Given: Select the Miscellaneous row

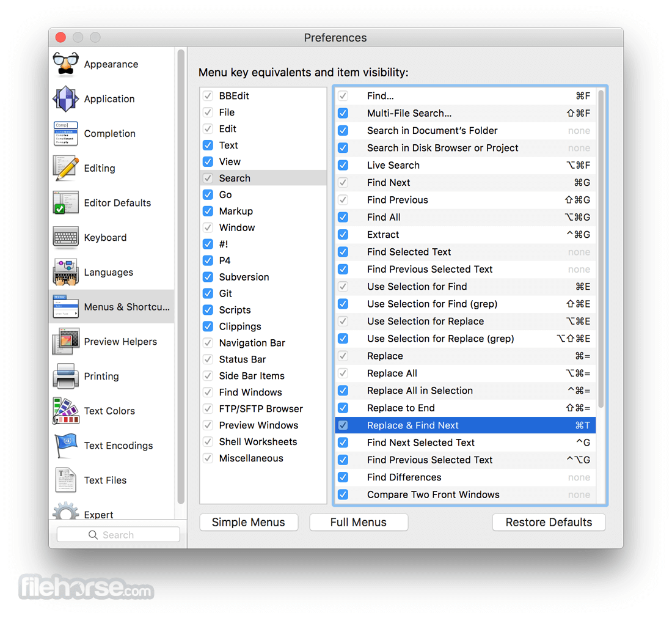Looking at the screenshot, I should point(263,458).
